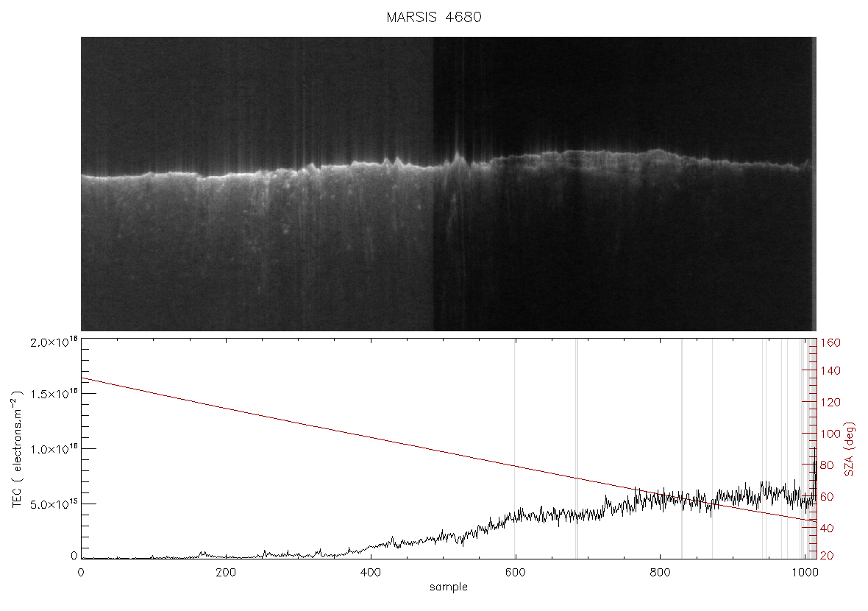The image size is (868, 611).
Task: Click the 600 tick on sample axis
Action: pos(516,572)
